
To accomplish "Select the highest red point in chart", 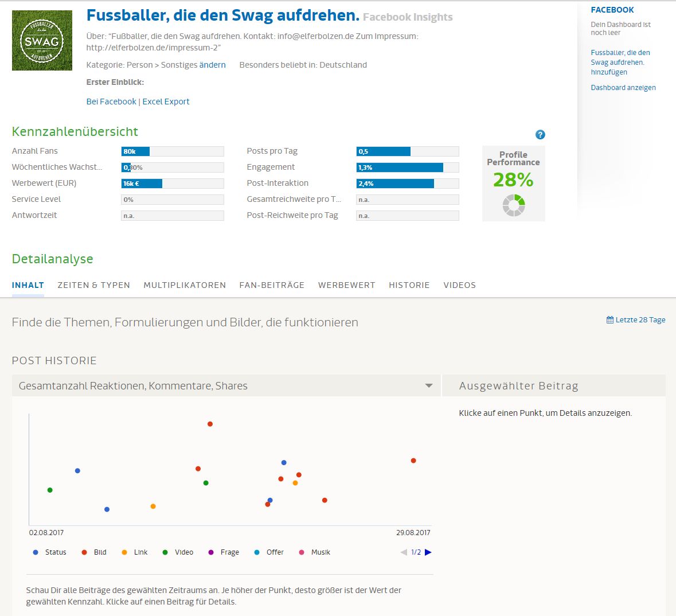I will point(210,424).
